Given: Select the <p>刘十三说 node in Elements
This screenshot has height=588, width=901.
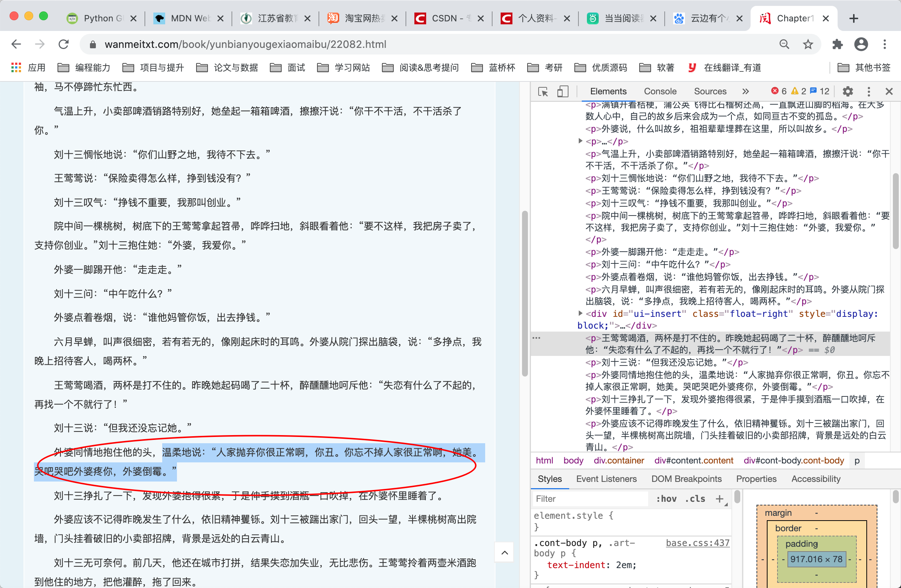Looking at the screenshot, I should [666, 362].
